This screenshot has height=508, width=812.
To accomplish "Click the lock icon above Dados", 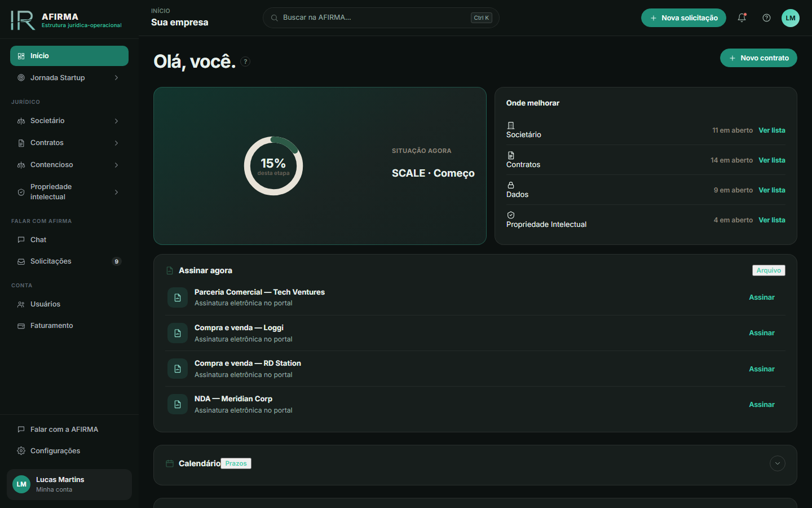I will click(x=511, y=185).
